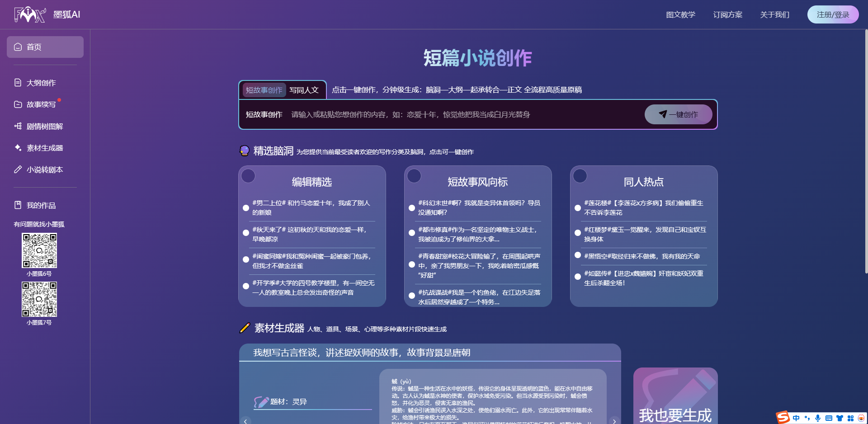Select the radio next to #男二上位# topic
The image size is (868, 424).
(x=246, y=208)
